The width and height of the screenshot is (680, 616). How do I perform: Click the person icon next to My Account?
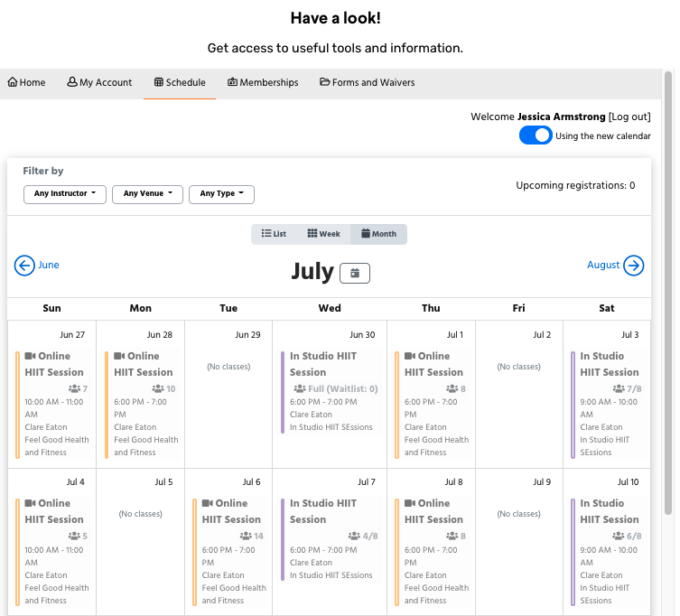[x=72, y=81]
